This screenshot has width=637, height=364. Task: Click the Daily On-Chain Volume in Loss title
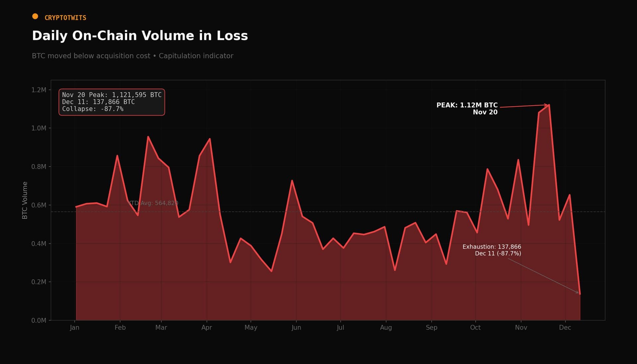click(x=140, y=36)
